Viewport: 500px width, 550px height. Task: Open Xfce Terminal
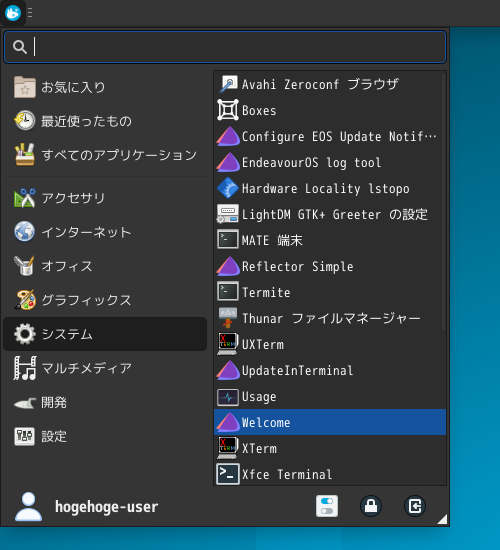click(x=330, y=474)
